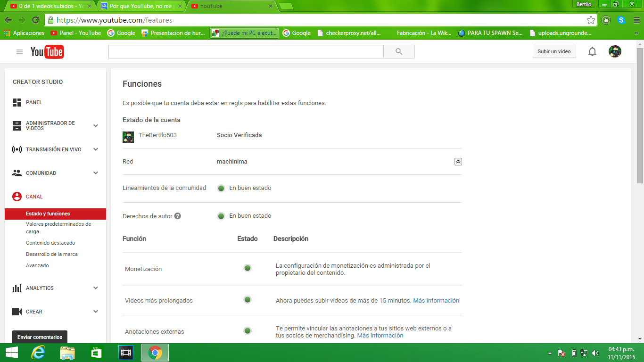Screen dimensions: 644x362
Task: Click the browser forward arrow
Action: (22, 20)
